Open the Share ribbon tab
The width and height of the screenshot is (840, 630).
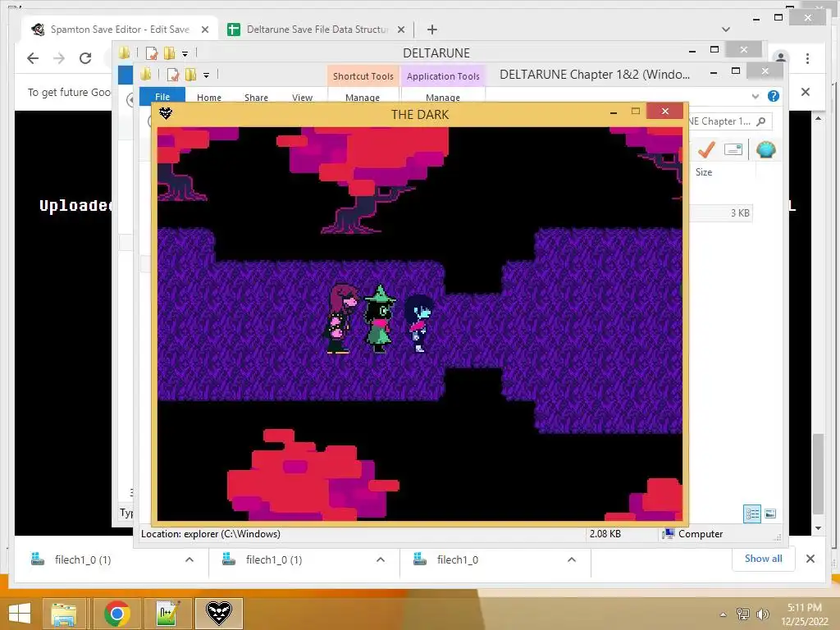pyautogui.click(x=256, y=98)
